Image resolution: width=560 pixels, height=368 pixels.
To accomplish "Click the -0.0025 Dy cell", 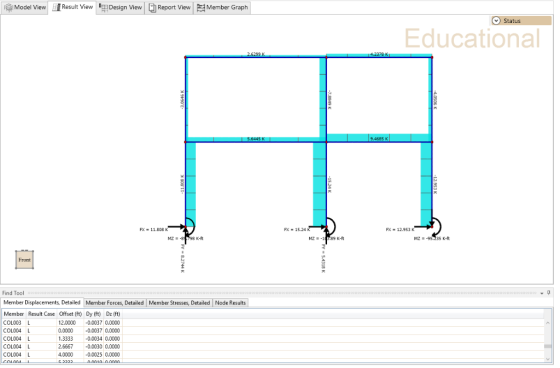I will (x=94, y=355).
